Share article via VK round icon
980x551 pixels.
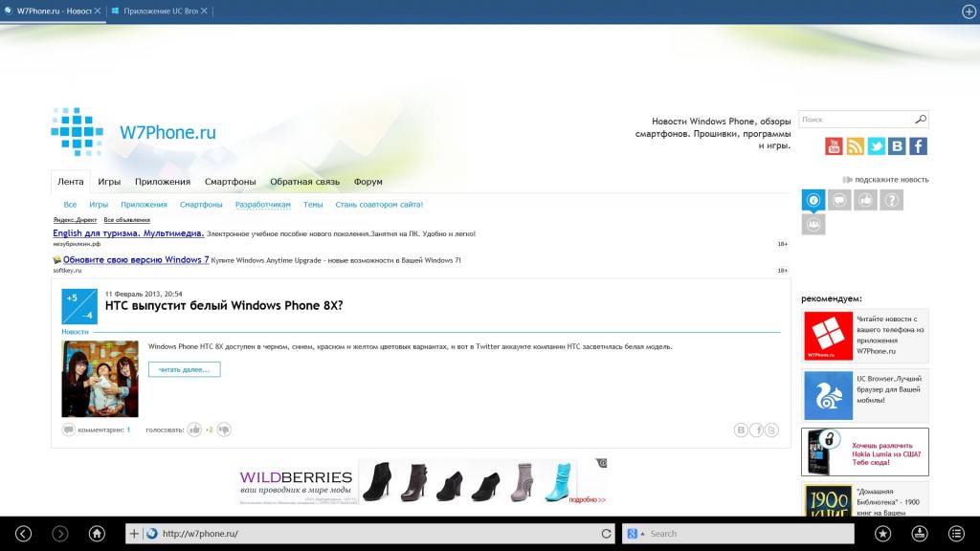pyautogui.click(x=741, y=430)
